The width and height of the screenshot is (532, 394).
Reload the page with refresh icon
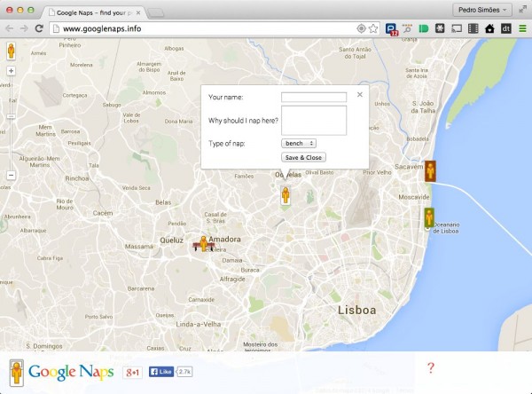pos(39,28)
